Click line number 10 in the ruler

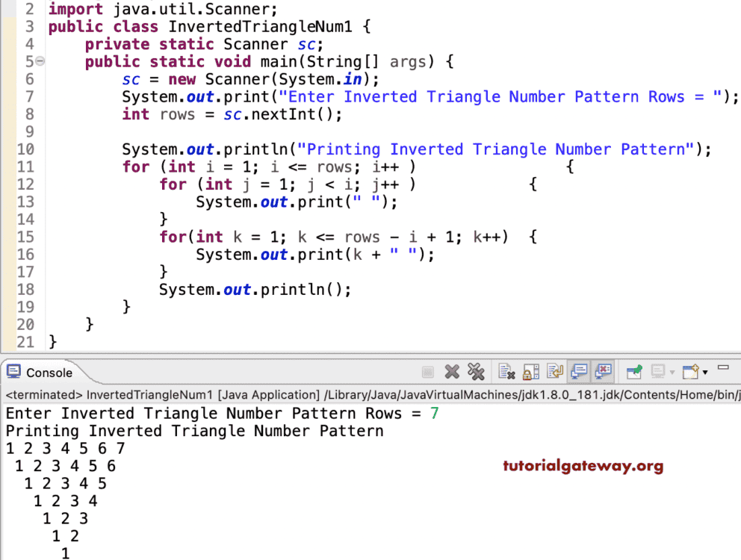pyautogui.click(x=25, y=149)
